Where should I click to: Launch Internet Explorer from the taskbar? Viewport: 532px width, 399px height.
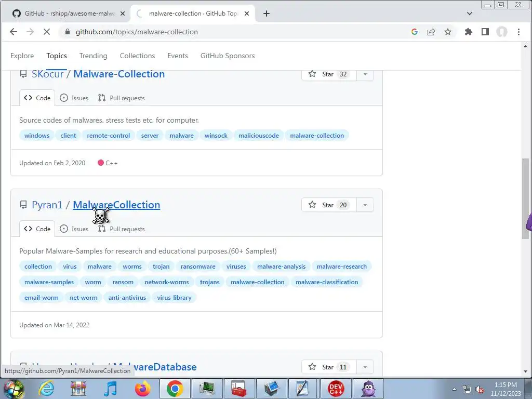point(46,389)
